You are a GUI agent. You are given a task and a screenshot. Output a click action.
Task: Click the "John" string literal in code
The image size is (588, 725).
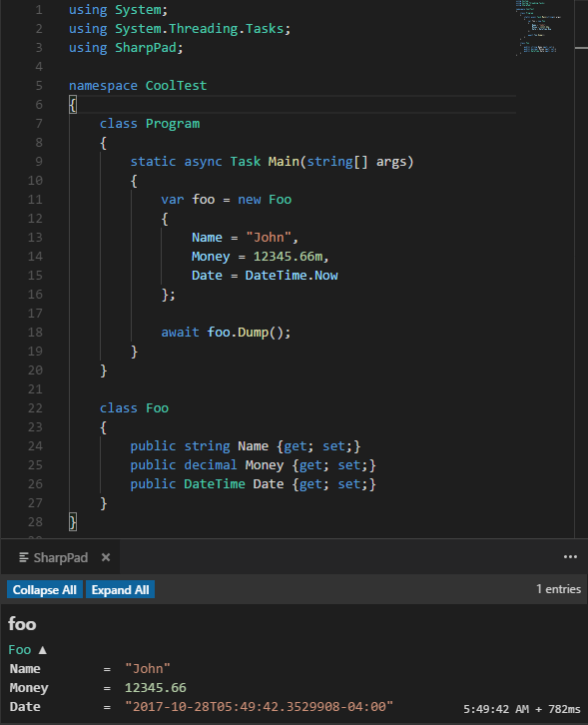(x=269, y=238)
